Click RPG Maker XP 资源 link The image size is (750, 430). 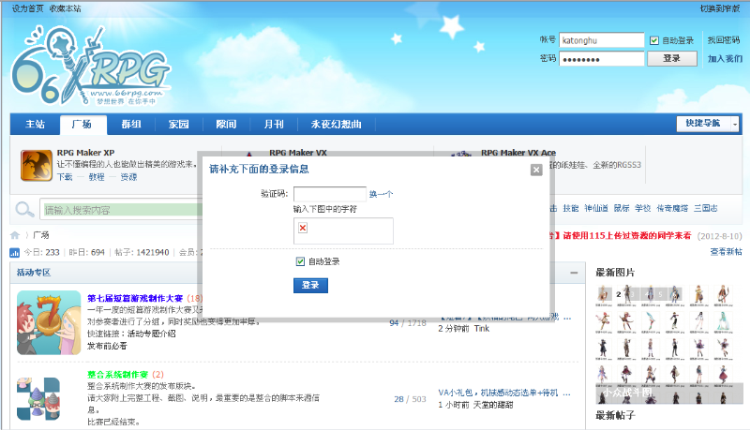(129, 177)
